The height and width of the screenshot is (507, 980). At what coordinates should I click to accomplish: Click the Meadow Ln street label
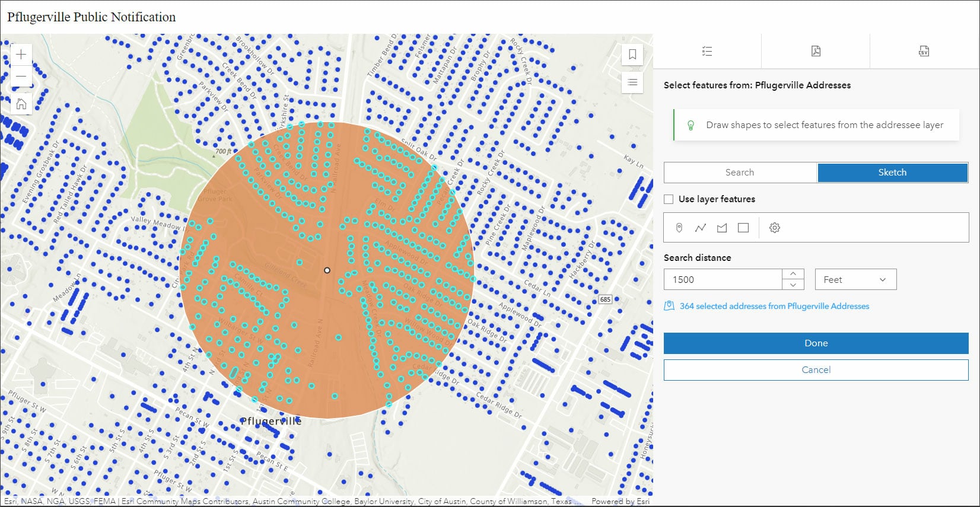[x=67, y=288]
